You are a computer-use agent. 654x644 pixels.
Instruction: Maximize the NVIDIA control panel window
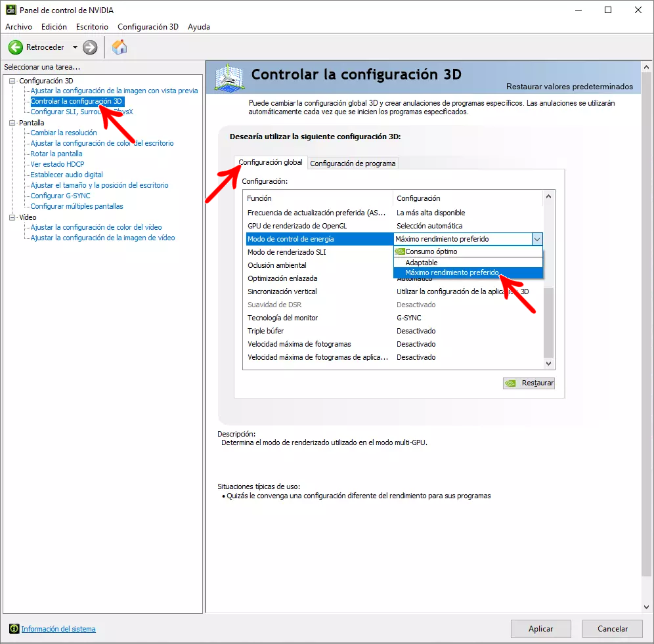[x=607, y=10]
